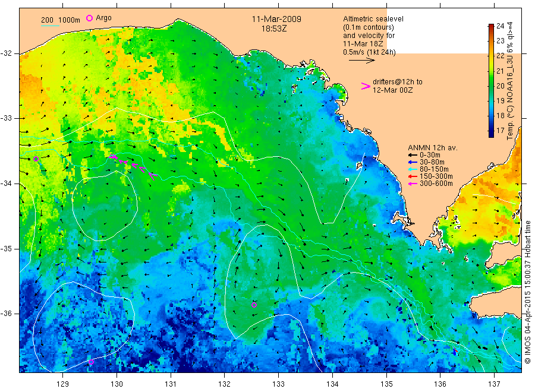Click the colorbar near 17 degrees
This screenshot has width=535, height=392.
pos(491,131)
